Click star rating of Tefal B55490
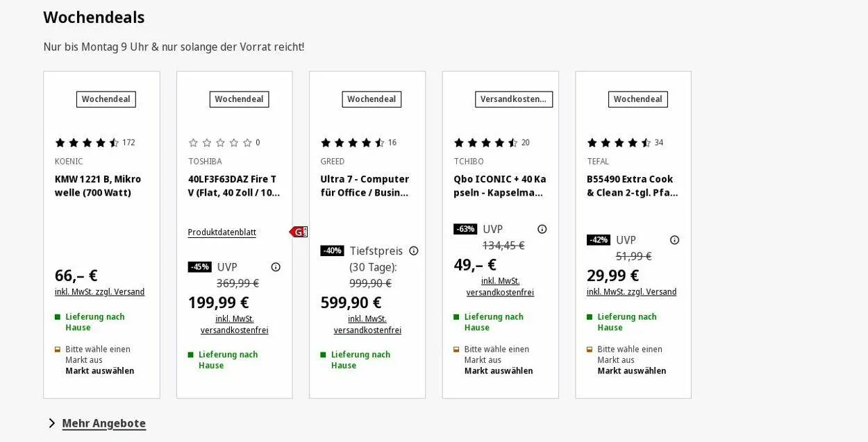Screen dimensions: 868x442 (x=619, y=143)
